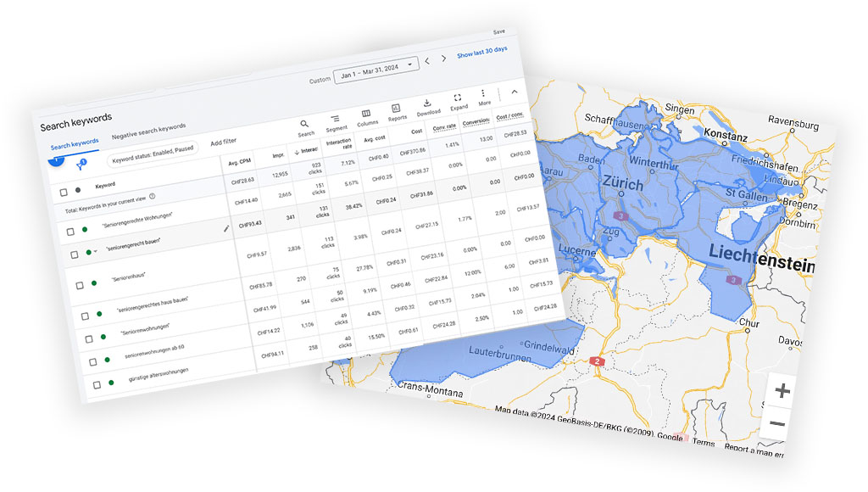Click green status dot for seniorenwohnungen ab 60
Image resolution: width=868 pixels, height=492 pixels.
108,360
